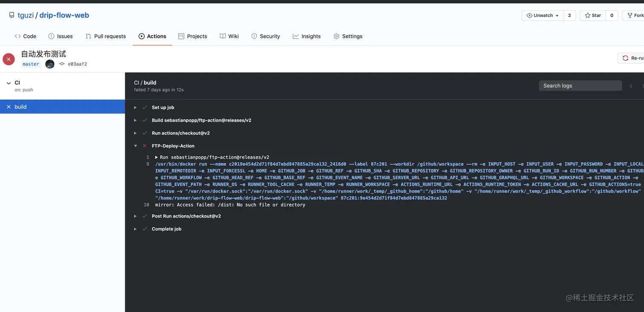The image size is (644, 312).
Task: Click log line number 10
Action: pos(147,205)
